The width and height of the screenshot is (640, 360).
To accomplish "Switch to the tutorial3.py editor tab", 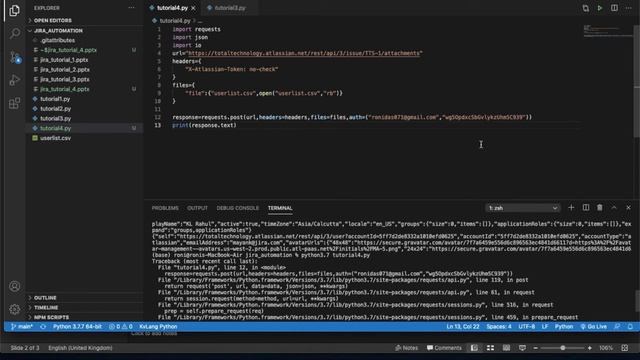I will click(x=230, y=8).
